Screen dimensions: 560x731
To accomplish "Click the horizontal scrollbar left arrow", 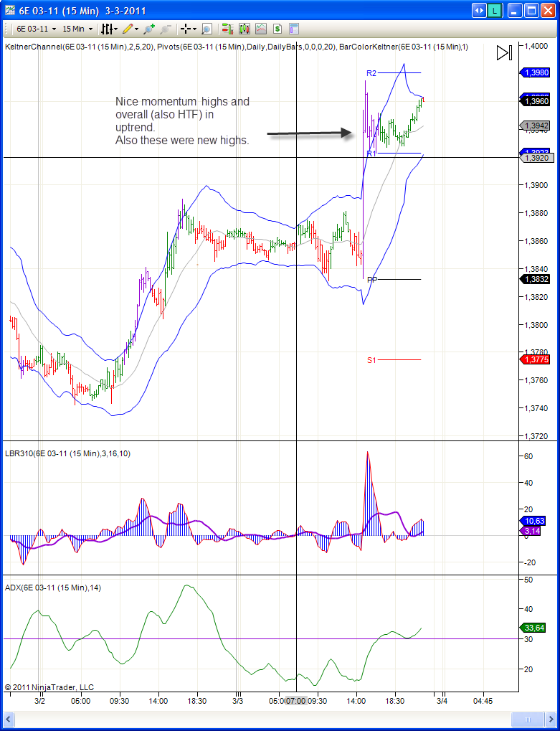I will point(7,718).
